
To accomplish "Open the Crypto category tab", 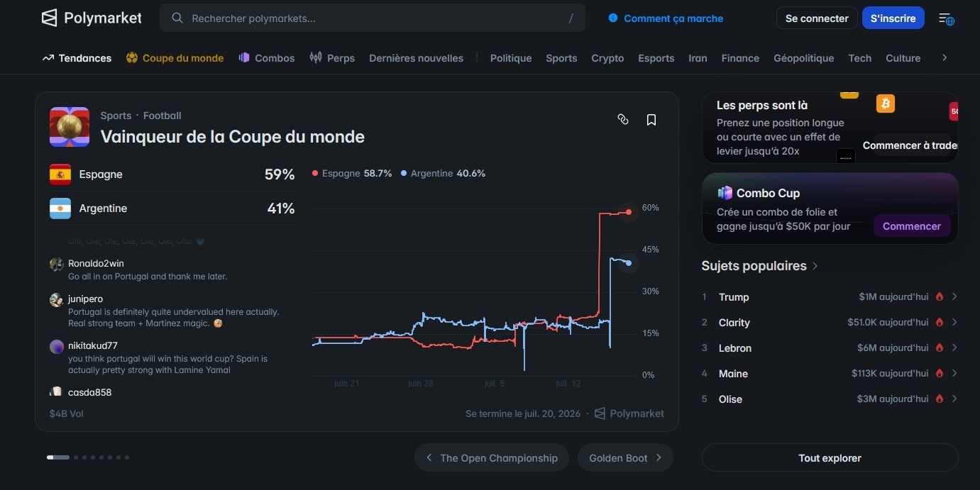I will pos(607,58).
